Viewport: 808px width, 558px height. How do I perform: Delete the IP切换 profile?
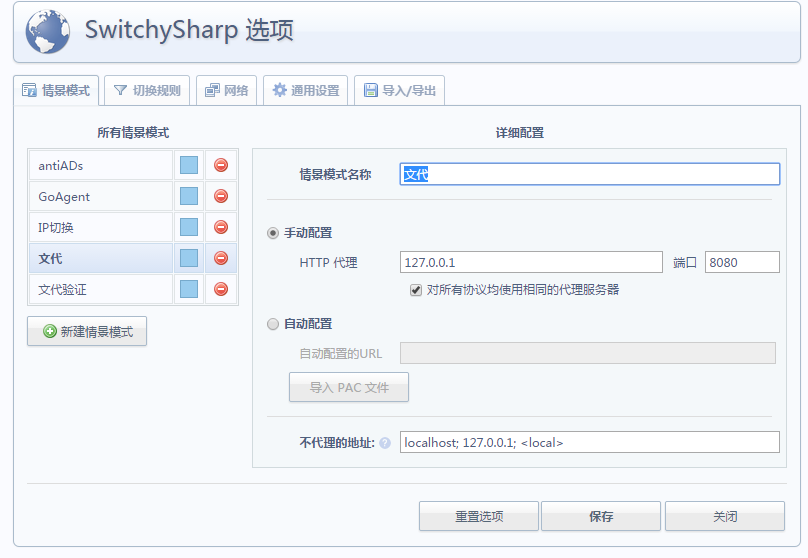221,227
